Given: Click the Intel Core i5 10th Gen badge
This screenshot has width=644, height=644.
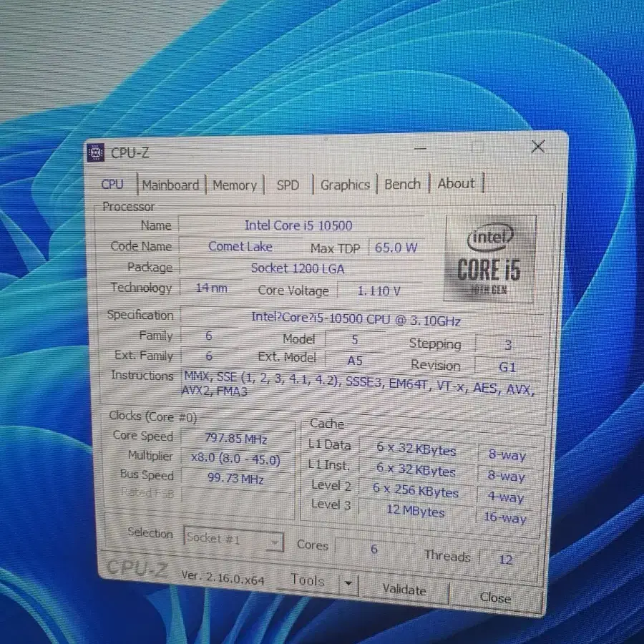Looking at the screenshot, I should [489, 261].
